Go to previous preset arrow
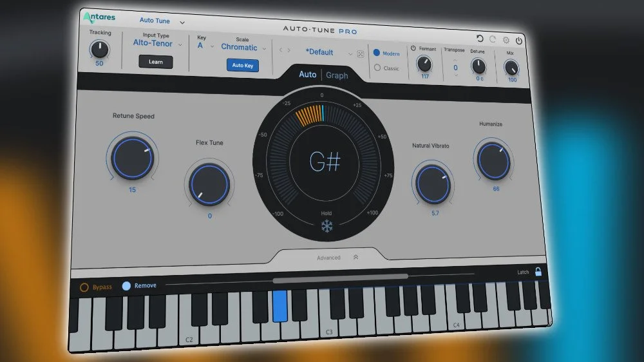 click(x=281, y=50)
